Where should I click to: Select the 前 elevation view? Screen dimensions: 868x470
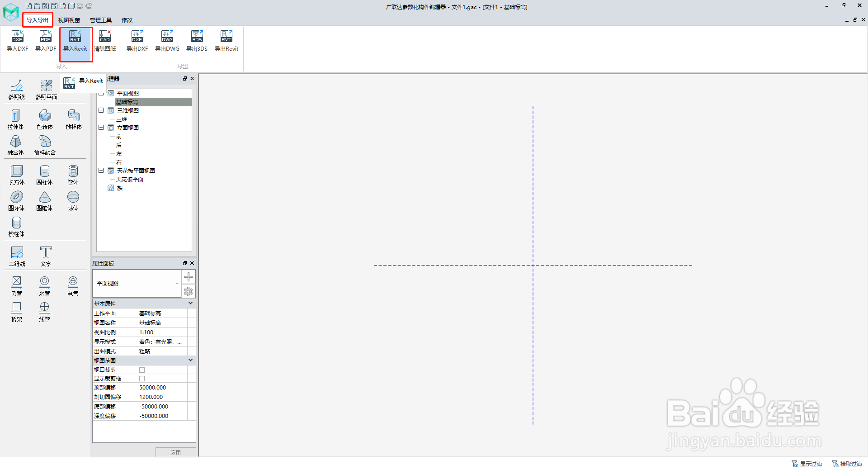119,137
